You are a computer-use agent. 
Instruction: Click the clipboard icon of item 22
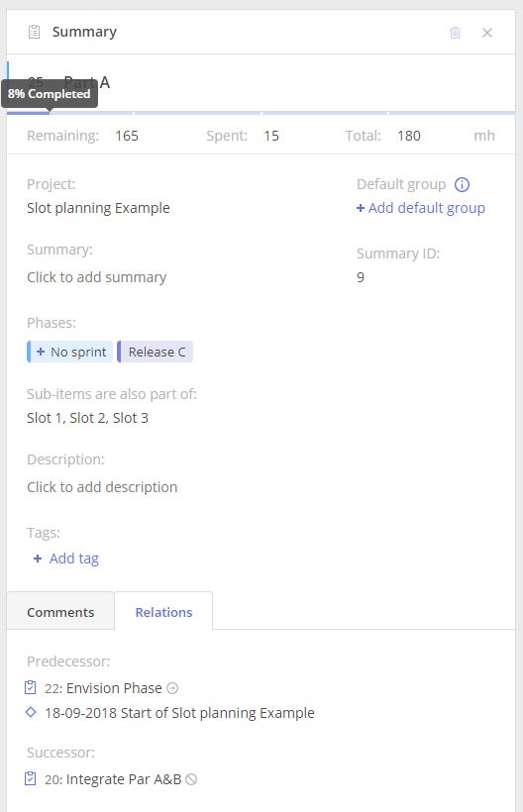[x=31, y=687]
